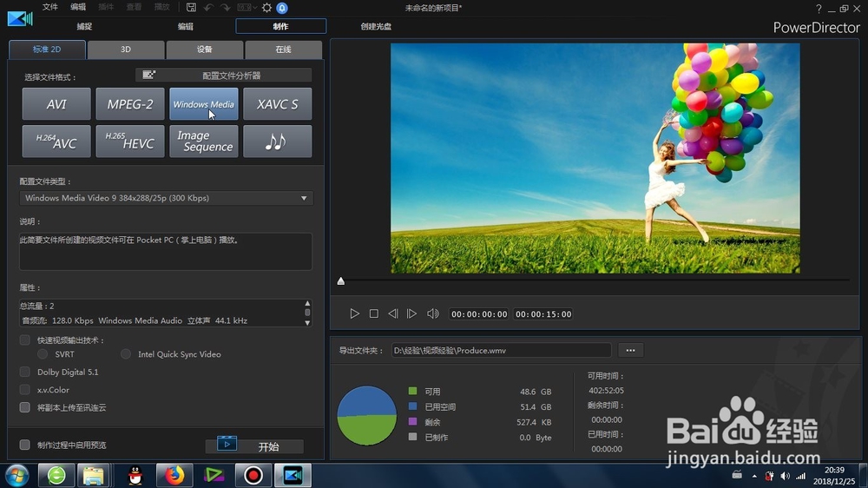Switch to the 在线 tab

click(284, 49)
